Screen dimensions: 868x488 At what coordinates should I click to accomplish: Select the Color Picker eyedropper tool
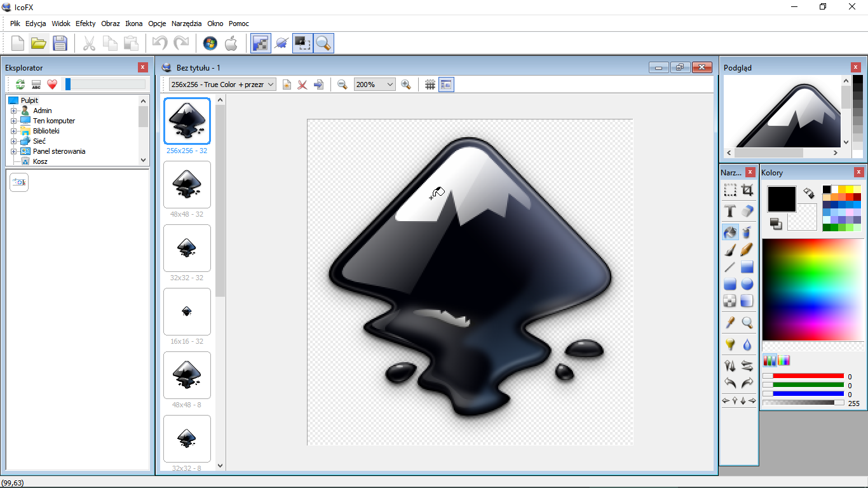730,323
